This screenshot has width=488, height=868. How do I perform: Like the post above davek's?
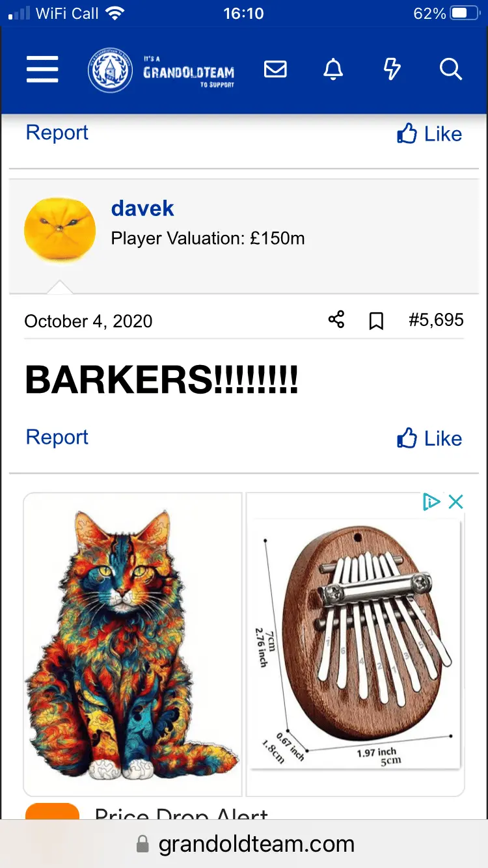(x=429, y=134)
